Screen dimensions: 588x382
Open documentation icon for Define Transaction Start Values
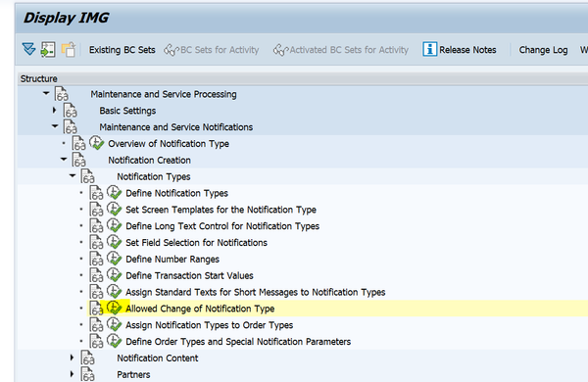pos(96,275)
